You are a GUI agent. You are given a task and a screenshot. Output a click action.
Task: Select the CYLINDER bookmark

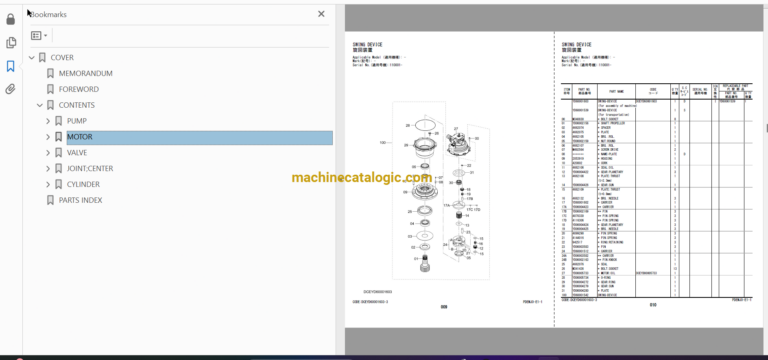(83, 185)
